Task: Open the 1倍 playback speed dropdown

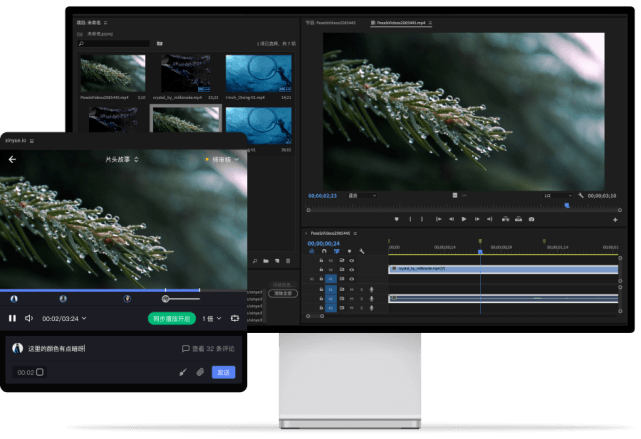Action: [212, 318]
